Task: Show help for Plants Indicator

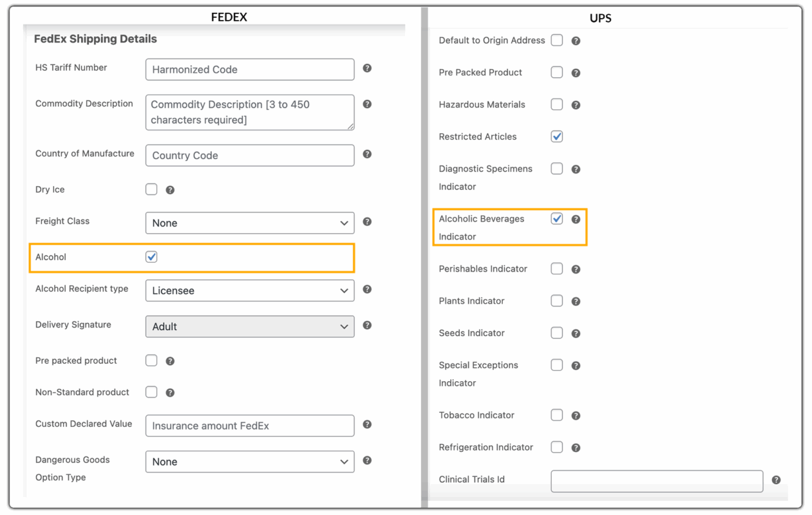Action: (576, 301)
